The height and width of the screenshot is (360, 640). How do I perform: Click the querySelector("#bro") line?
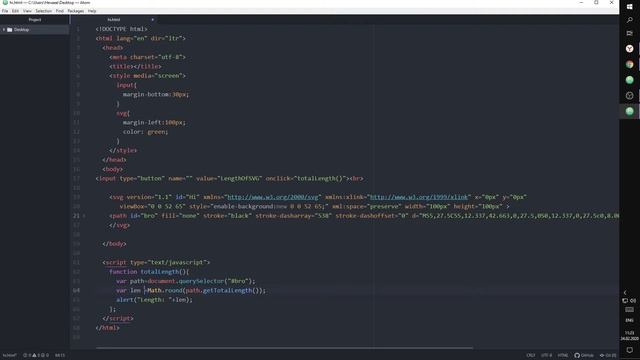(186, 281)
